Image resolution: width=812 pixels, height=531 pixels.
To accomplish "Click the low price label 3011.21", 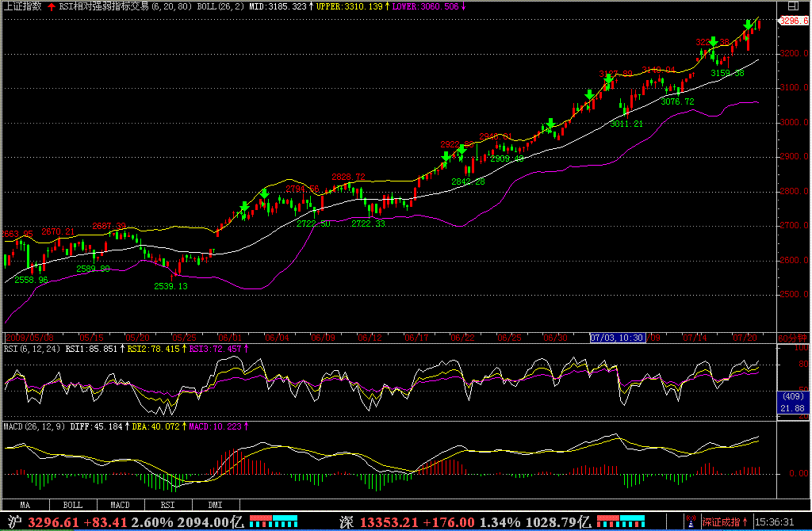I will [626, 124].
